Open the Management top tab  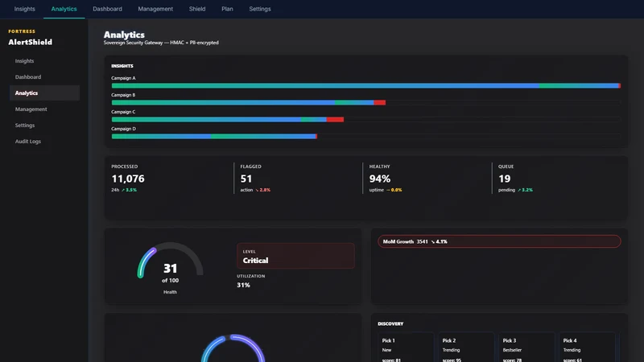(x=155, y=9)
